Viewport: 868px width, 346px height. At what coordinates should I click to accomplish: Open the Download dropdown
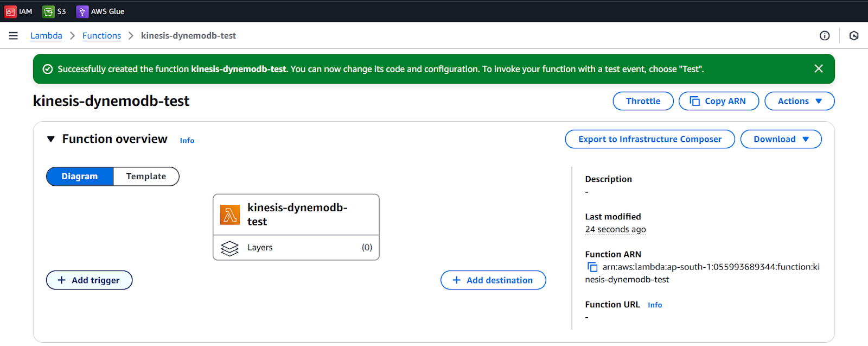tap(781, 139)
